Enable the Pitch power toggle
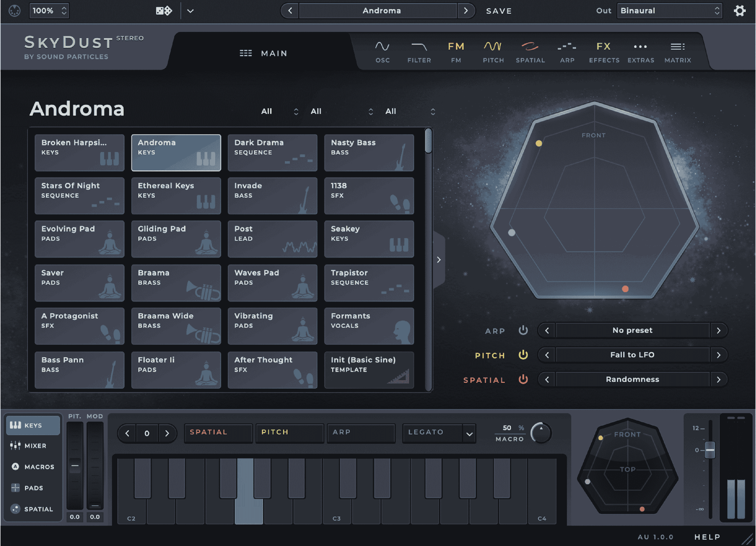 click(x=523, y=355)
